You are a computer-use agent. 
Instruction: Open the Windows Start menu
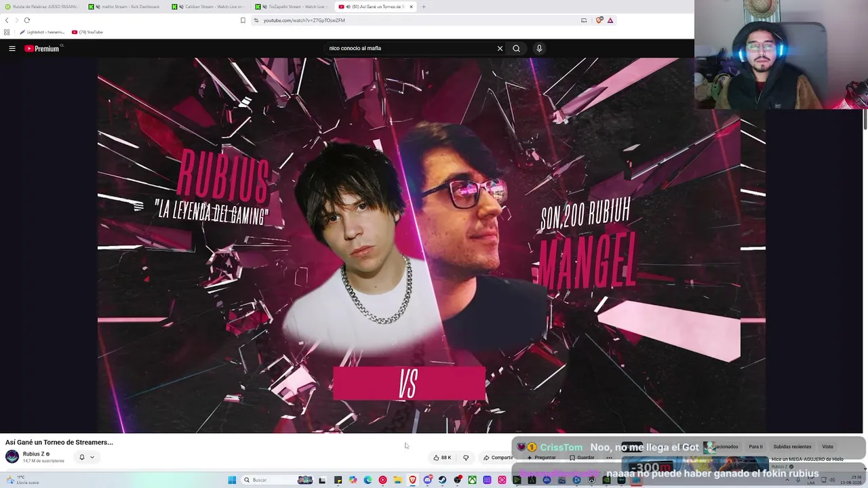[232, 480]
